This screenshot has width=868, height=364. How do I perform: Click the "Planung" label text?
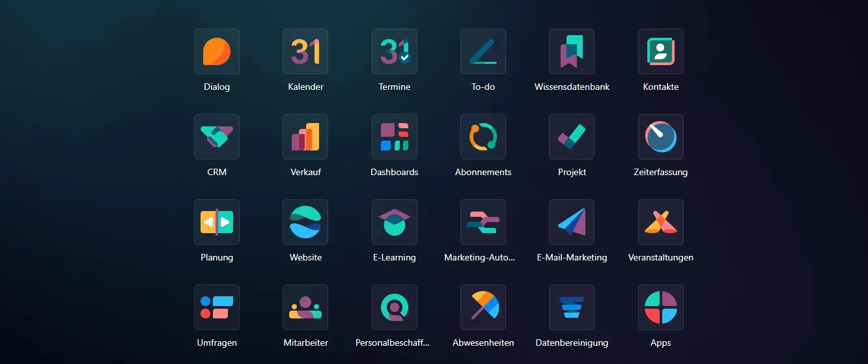[x=217, y=257]
